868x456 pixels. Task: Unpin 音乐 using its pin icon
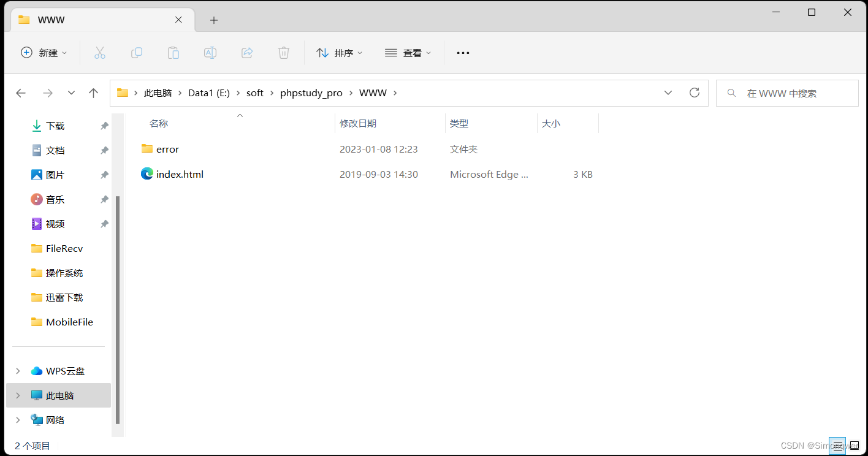pyautogui.click(x=104, y=199)
